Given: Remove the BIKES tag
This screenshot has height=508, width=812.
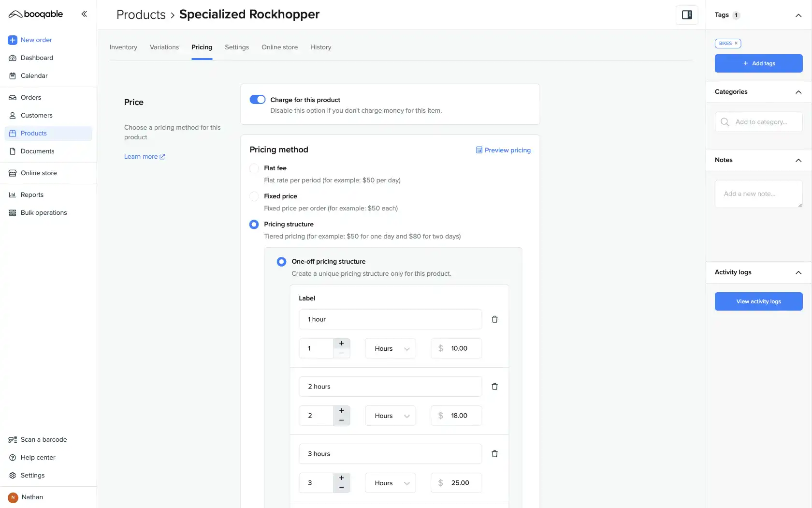Looking at the screenshot, I should point(736,44).
